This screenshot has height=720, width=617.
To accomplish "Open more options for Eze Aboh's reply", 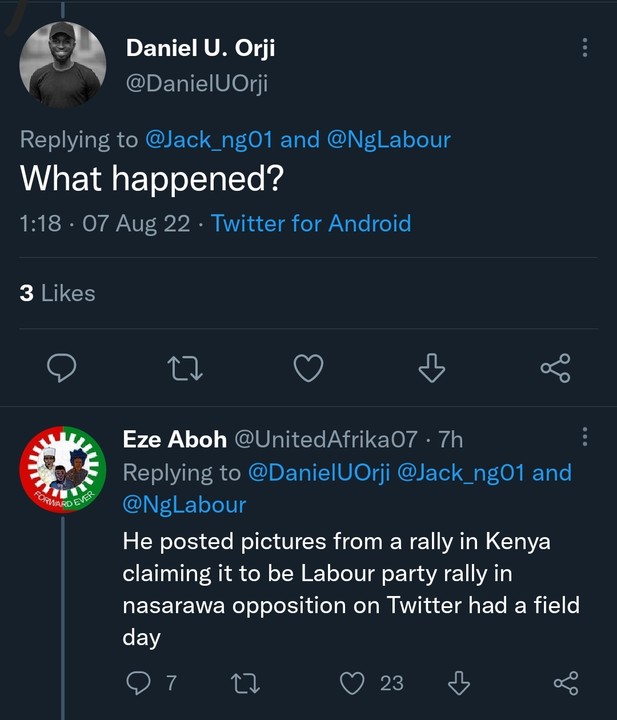I will (x=585, y=438).
